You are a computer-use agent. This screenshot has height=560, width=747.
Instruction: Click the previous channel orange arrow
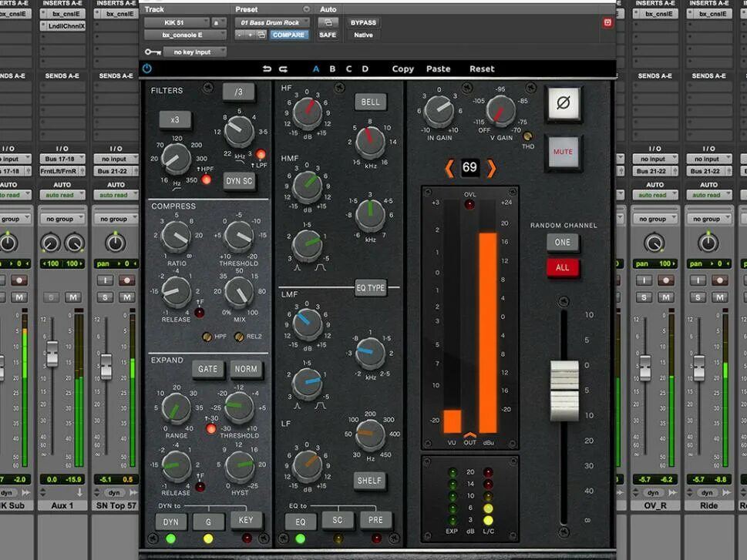[x=449, y=168]
